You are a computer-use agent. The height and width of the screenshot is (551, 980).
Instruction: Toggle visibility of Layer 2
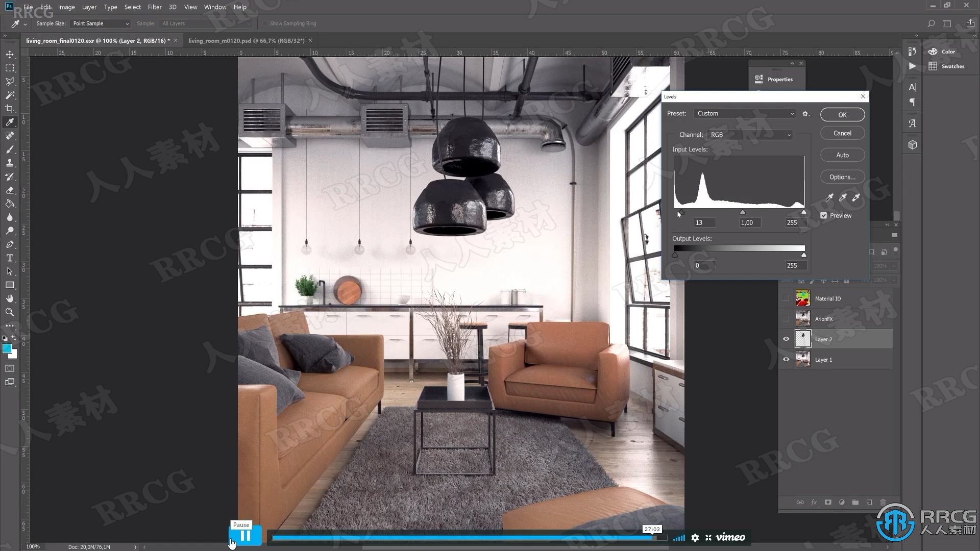pos(786,339)
